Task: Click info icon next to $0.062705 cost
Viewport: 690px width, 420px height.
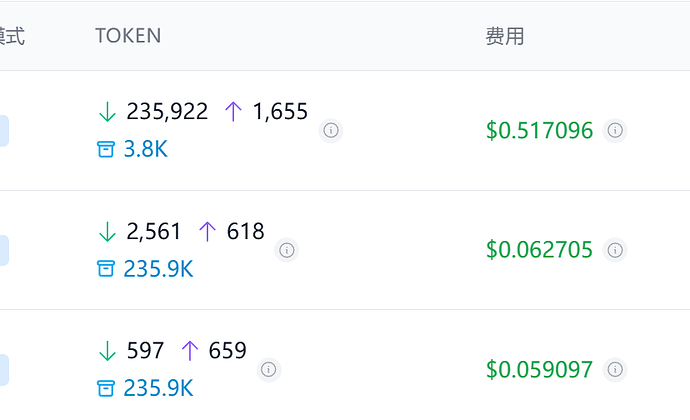Action: point(615,250)
